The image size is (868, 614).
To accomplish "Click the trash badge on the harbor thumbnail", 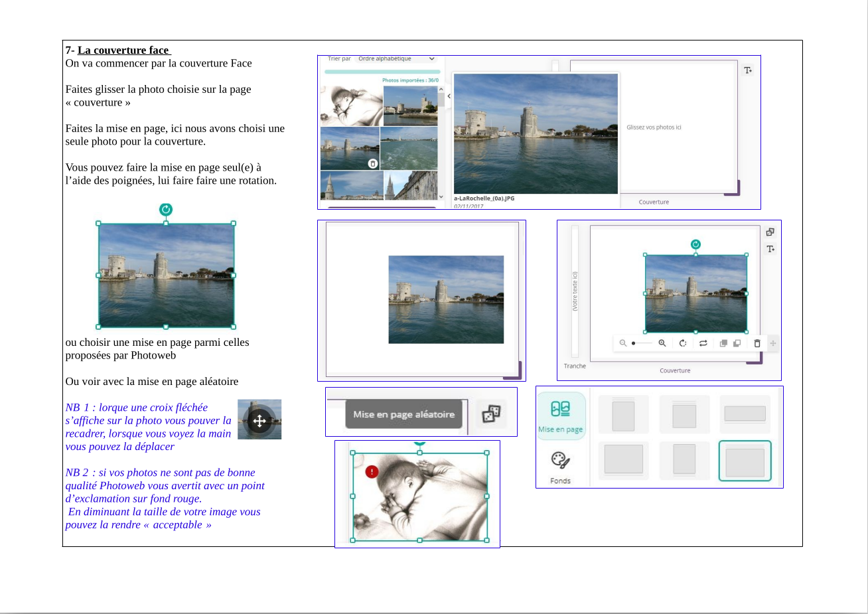I will coord(373,163).
